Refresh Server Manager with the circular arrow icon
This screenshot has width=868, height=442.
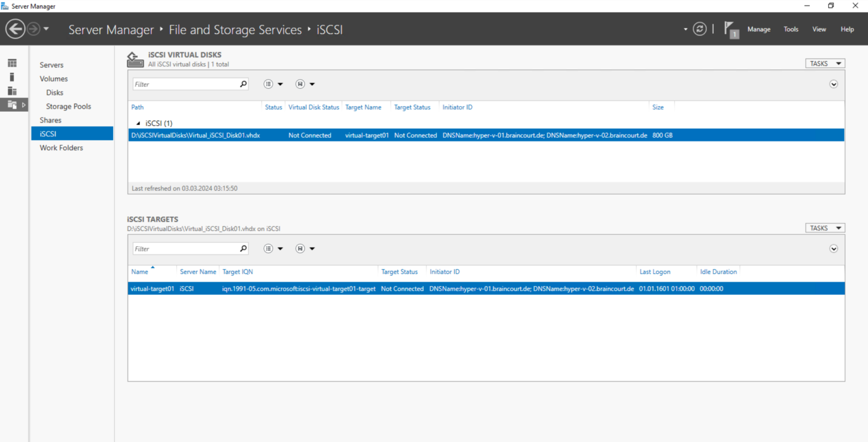[700, 29]
